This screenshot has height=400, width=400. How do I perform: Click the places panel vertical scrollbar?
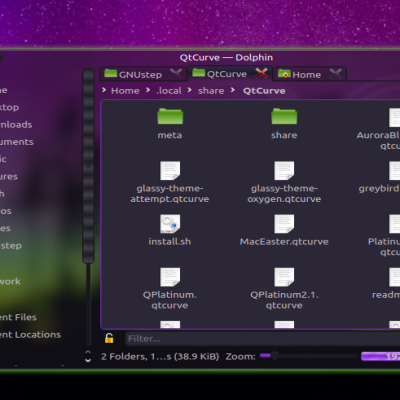(88, 166)
